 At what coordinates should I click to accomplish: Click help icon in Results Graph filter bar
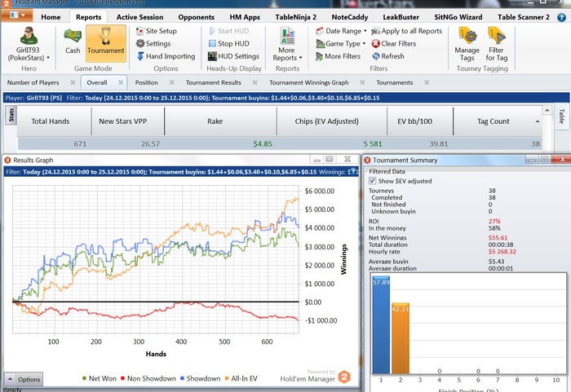tap(352, 172)
